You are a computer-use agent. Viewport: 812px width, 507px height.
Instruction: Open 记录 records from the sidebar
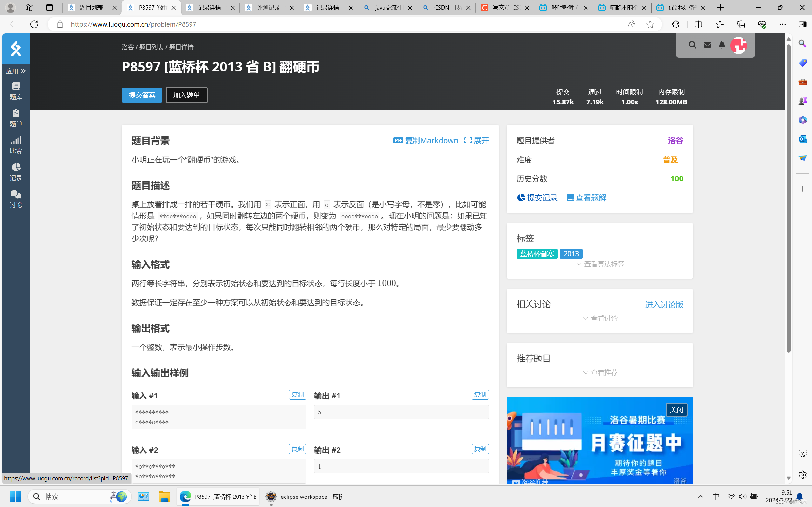coord(16,172)
